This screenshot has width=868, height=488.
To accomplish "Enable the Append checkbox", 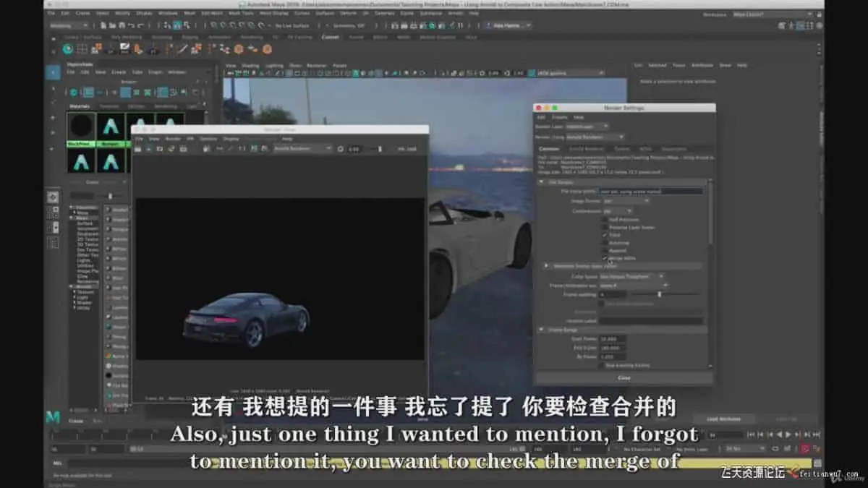I will tap(605, 250).
